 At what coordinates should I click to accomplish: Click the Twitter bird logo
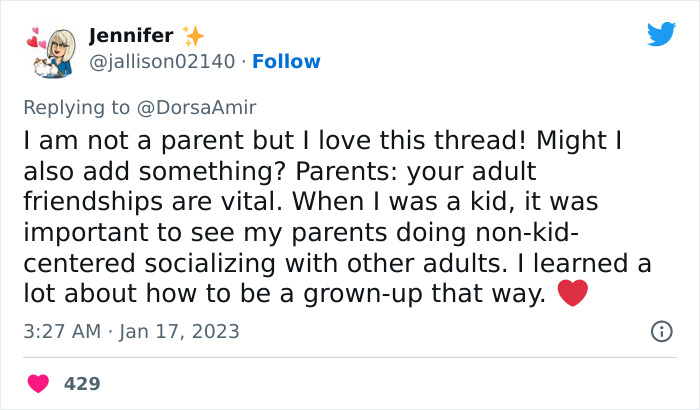point(661,34)
